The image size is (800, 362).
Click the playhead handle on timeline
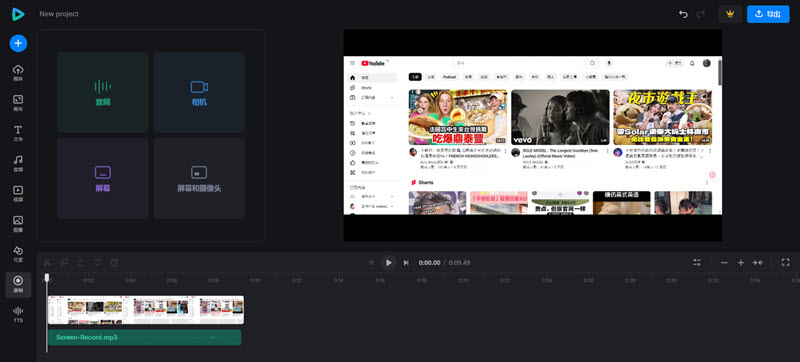tap(47, 278)
